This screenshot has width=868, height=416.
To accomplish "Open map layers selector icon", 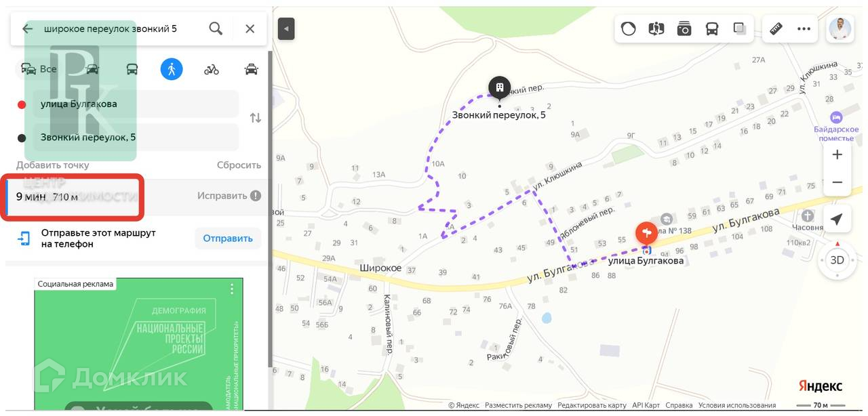I will coord(739,29).
